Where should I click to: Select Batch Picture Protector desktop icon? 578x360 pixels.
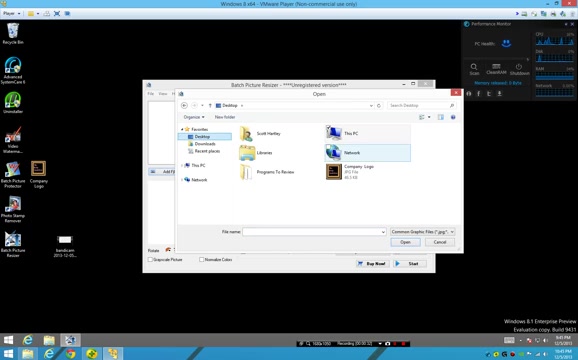(13, 175)
